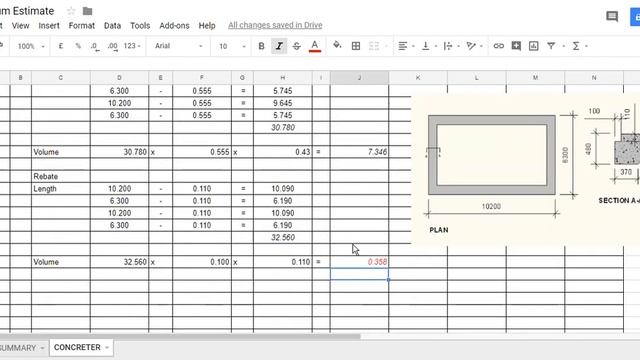Open the CONCRETER sheet tab menu arrow
Screen dimensions: 640x360
[107, 348]
